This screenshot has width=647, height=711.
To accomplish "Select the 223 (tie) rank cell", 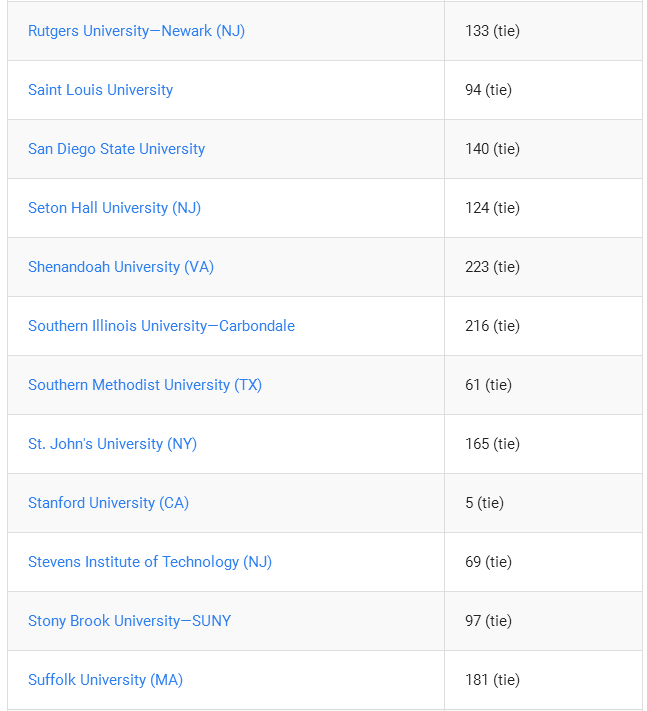I will pos(493,267).
